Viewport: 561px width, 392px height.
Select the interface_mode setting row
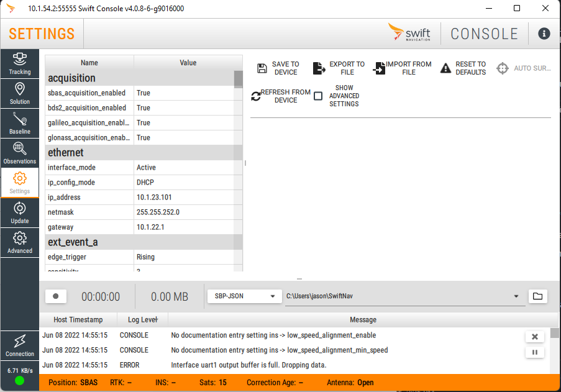tap(140, 167)
